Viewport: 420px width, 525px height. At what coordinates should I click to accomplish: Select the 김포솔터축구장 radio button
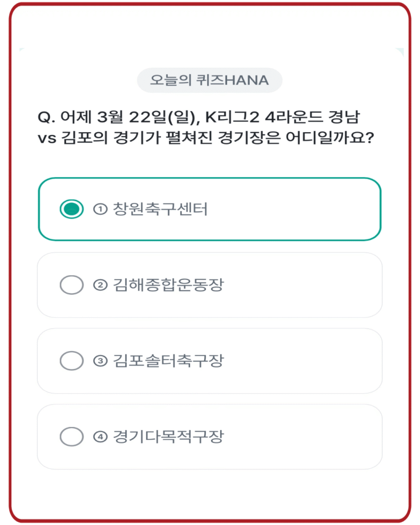pyautogui.click(x=71, y=360)
